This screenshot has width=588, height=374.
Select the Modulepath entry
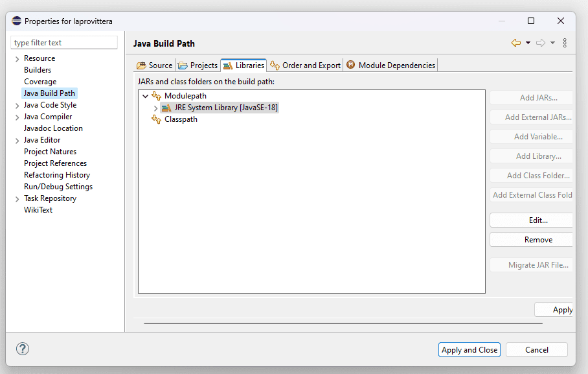(x=185, y=96)
